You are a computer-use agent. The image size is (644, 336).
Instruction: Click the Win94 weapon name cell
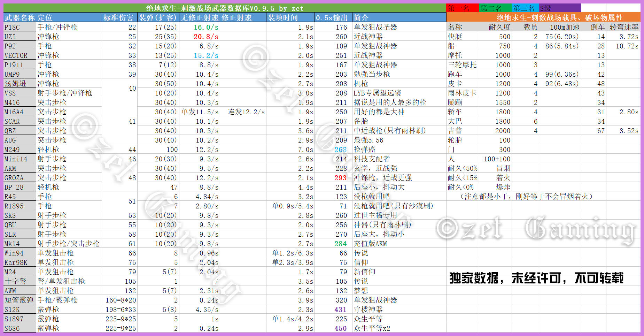pyautogui.click(x=20, y=253)
